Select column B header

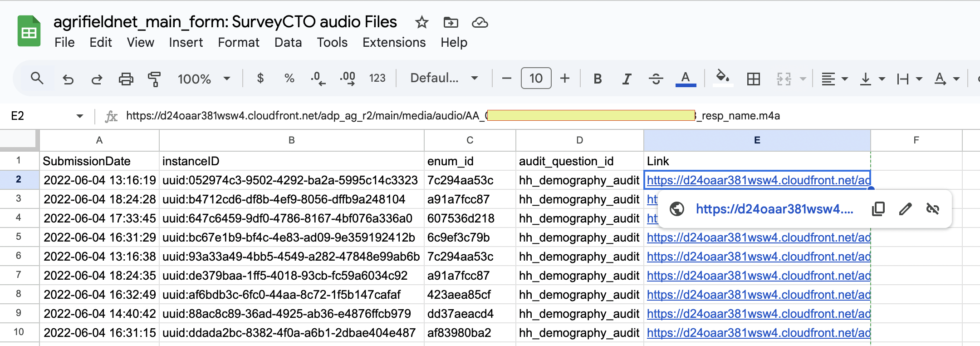pyautogui.click(x=291, y=140)
